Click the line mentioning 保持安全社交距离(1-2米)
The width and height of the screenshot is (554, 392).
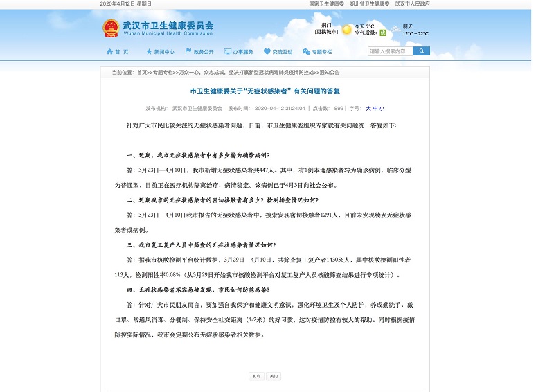[265, 320]
